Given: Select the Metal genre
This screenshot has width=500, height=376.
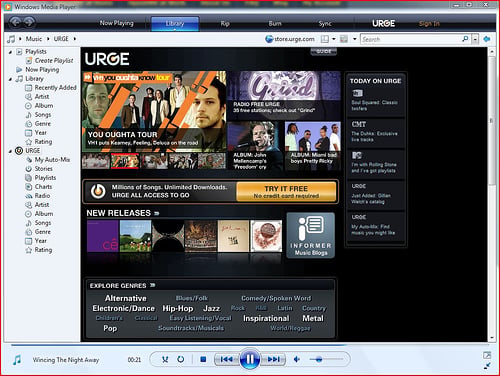Looking at the screenshot, I should pyautogui.click(x=313, y=318).
